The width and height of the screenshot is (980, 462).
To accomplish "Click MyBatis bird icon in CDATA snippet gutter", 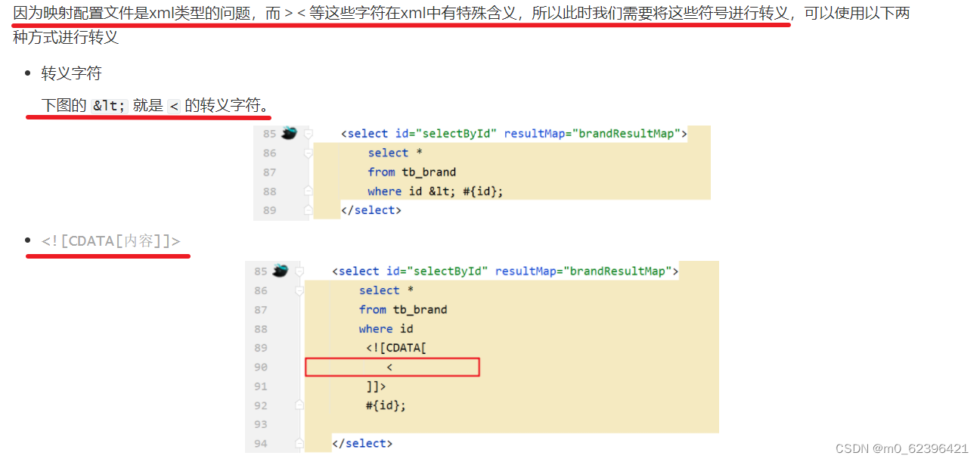I will 280,271.
